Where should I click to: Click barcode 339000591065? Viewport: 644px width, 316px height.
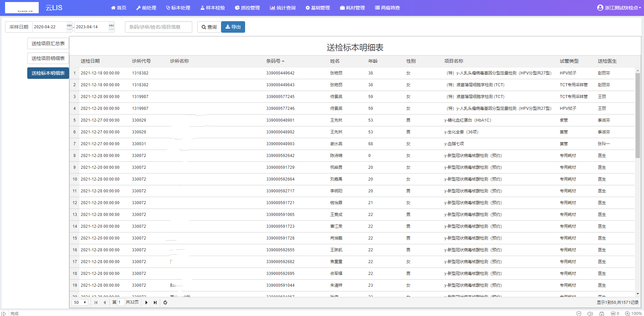click(x=280, y=215)
